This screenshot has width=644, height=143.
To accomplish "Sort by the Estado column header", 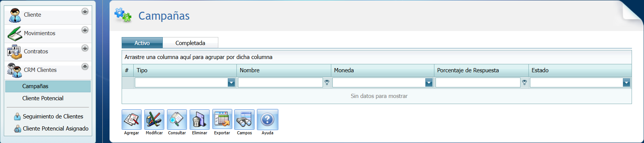I will pos(580,70).
